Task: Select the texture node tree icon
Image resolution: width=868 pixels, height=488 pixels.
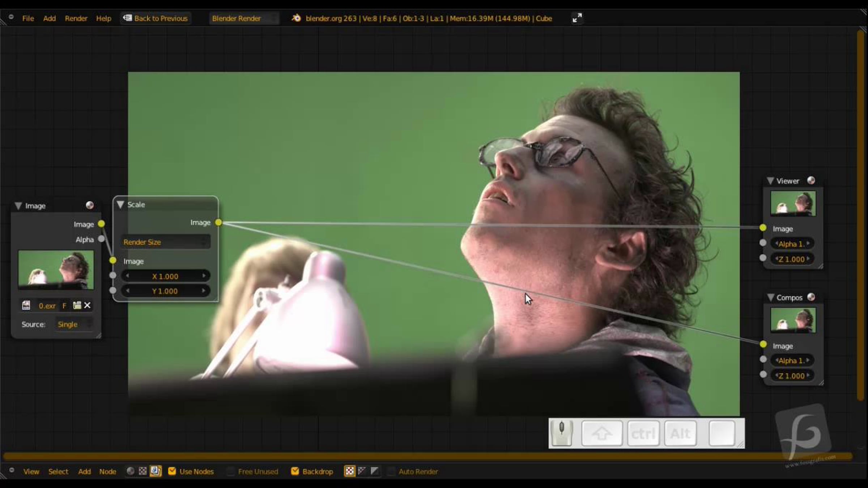Action: pyautogui.click(x=143, y=471)
